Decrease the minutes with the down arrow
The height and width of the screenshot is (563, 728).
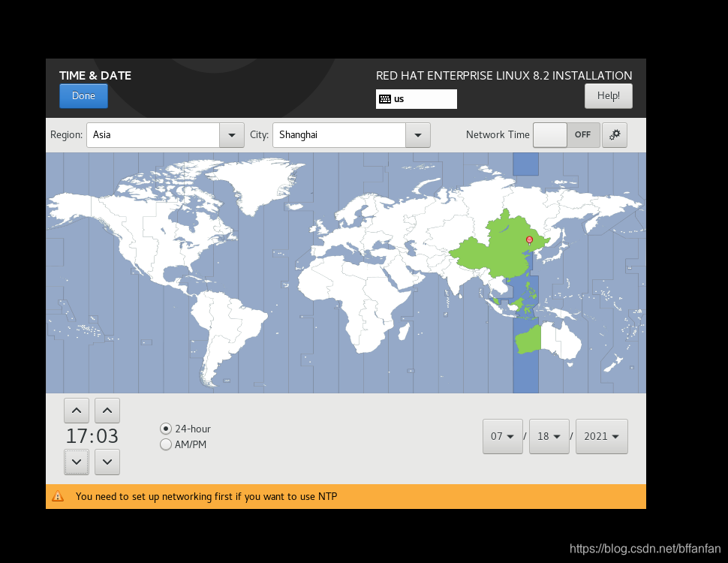click(107, 462)
